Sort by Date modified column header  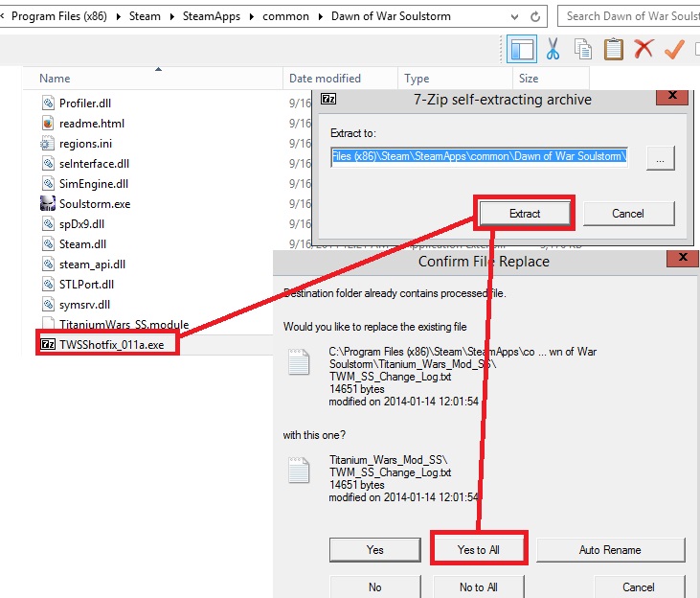tap(340, 79)
